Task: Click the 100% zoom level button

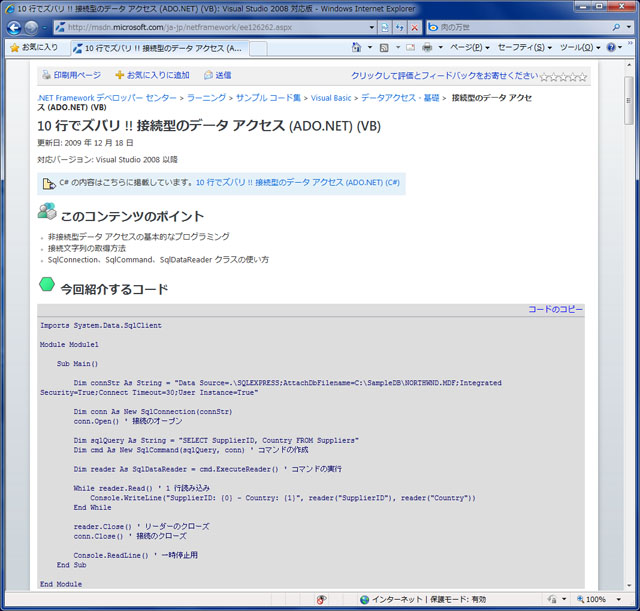Action: tap(591, 599)
